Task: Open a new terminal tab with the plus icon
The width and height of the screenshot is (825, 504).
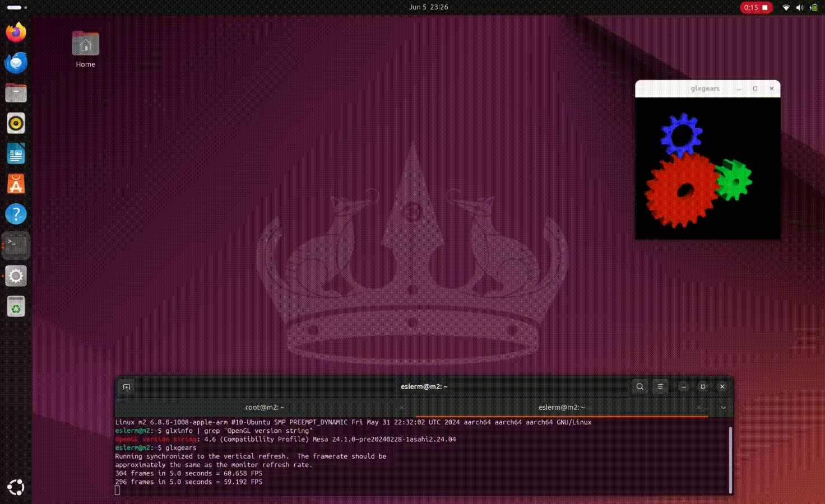Action: 127,387
